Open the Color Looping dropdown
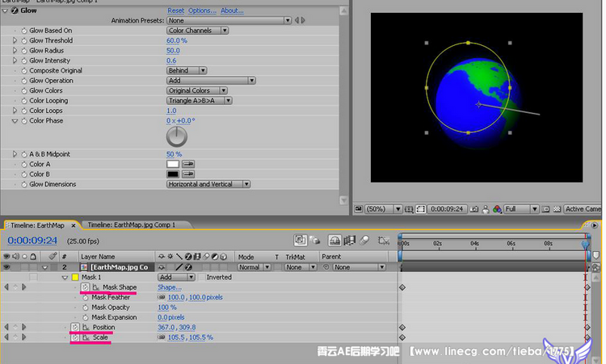This screenshot has height=364, width=606. point(200,101)
